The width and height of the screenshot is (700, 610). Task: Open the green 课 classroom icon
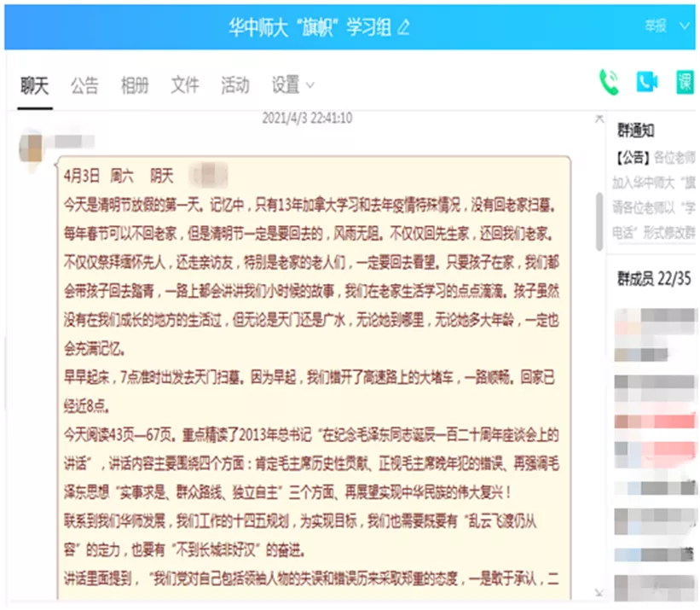685,82
